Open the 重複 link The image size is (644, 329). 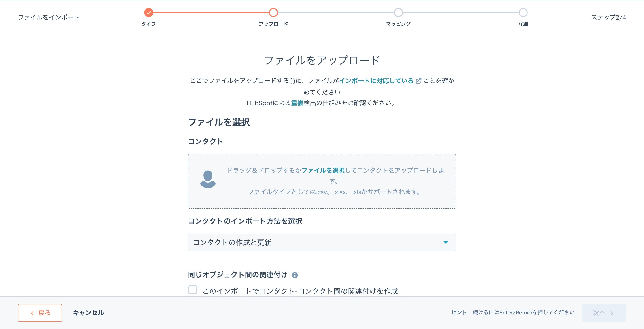[x=297, y=103]
